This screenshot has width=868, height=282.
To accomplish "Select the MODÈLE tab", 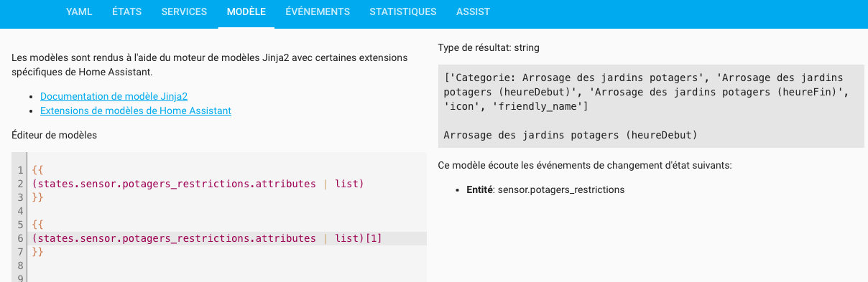I will pos(246,11).
